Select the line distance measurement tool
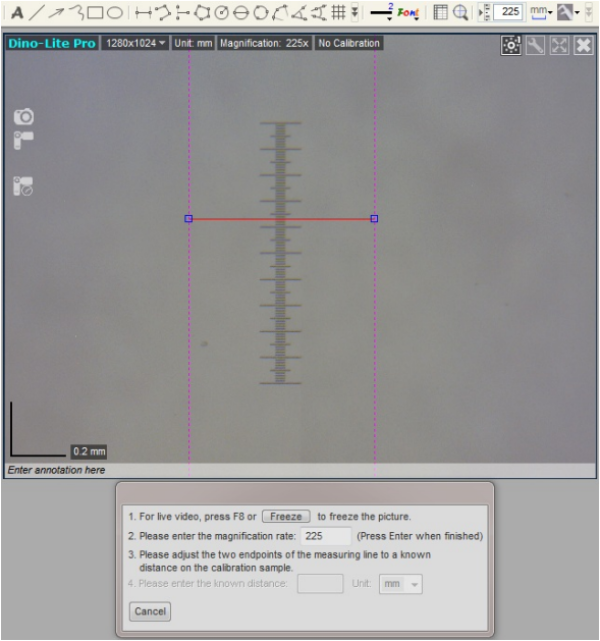 click(143, 13)
